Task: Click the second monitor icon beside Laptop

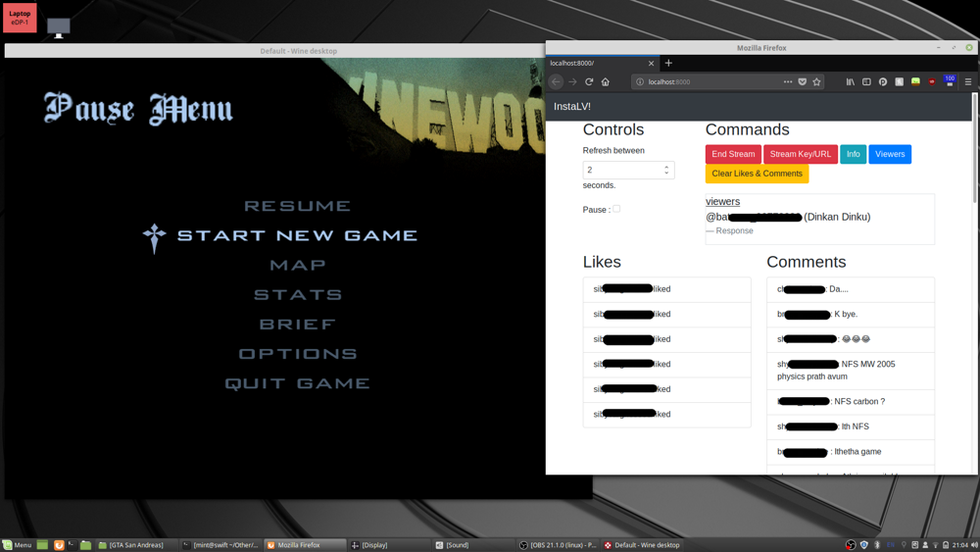Action: [59, 27]
